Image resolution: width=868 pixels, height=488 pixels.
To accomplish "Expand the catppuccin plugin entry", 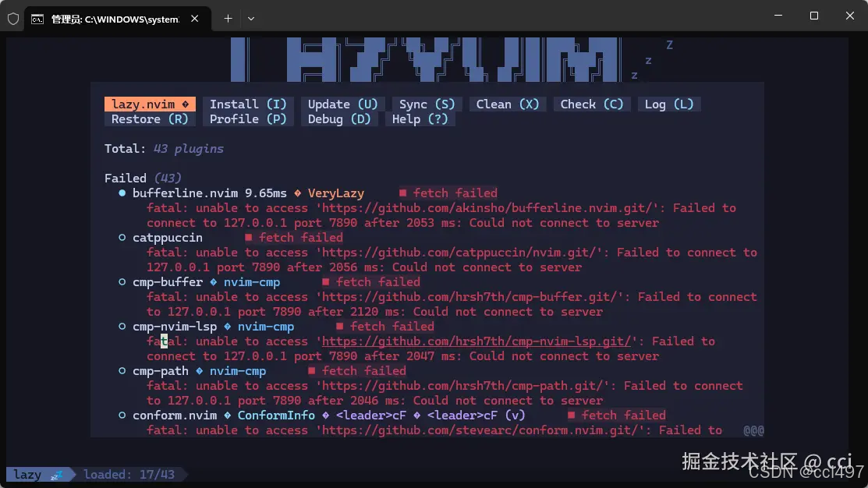I will click(x=122, y=237).
